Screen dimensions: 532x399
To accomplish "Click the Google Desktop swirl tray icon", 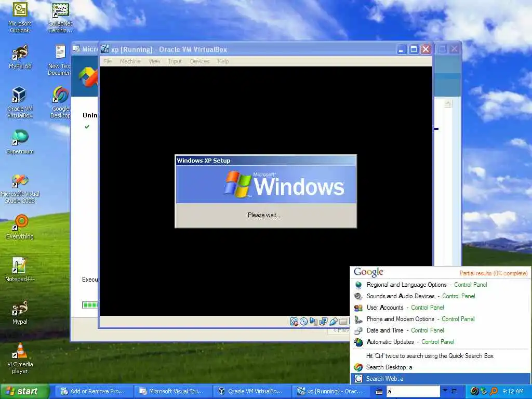I will click(x=474, y=391).
